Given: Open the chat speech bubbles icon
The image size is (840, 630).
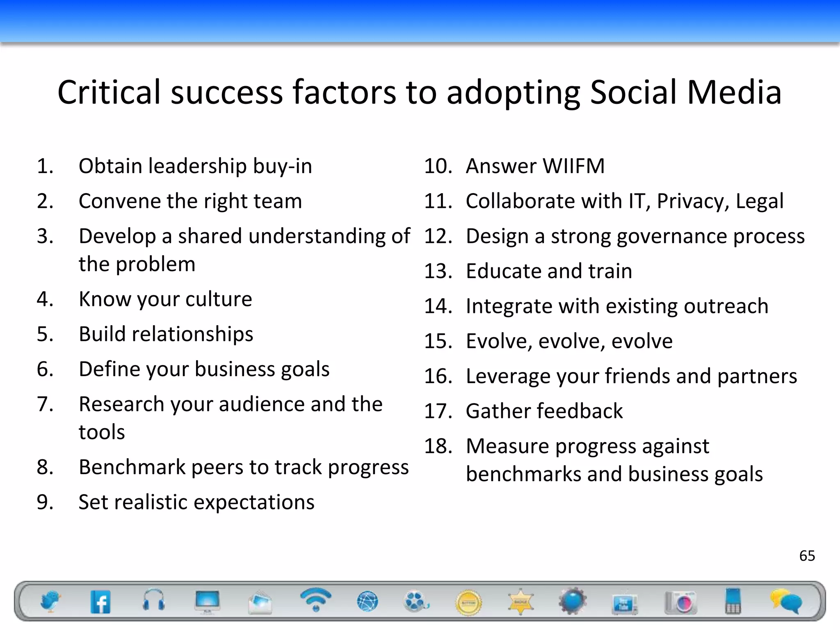Looking at the screenshot, I should coord(786,601).
